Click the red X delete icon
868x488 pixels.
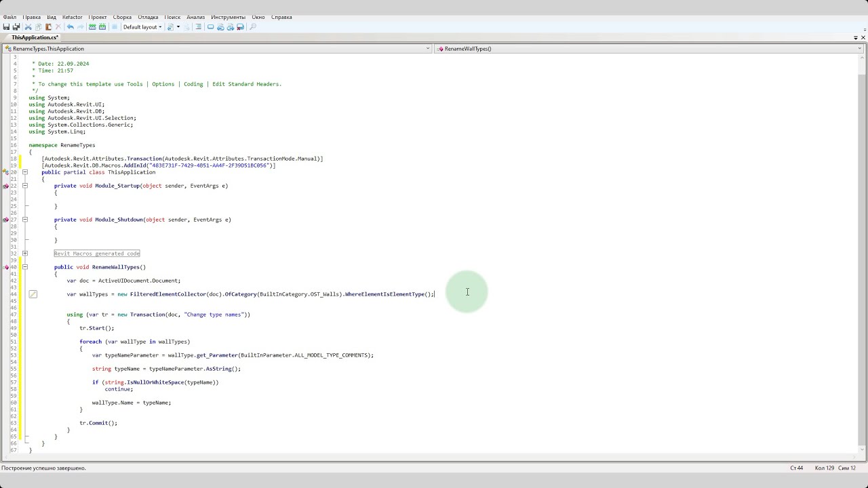[x=58, y=27]
